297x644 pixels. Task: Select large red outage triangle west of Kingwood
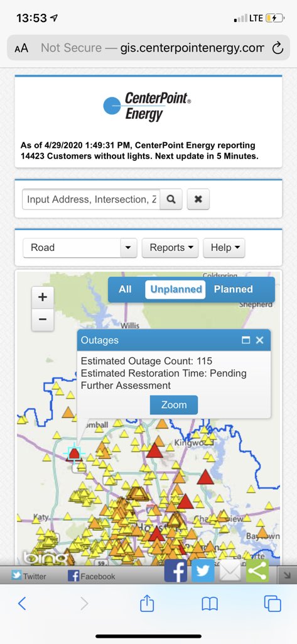point(154,450)
